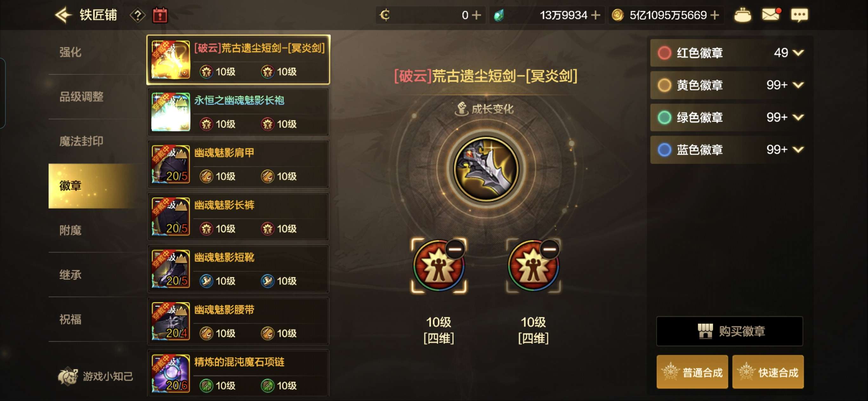The width and height of the screenshot is (868, 401).
Task: Expand the 黄色徽章 list
Action: [x=798, y=85]
